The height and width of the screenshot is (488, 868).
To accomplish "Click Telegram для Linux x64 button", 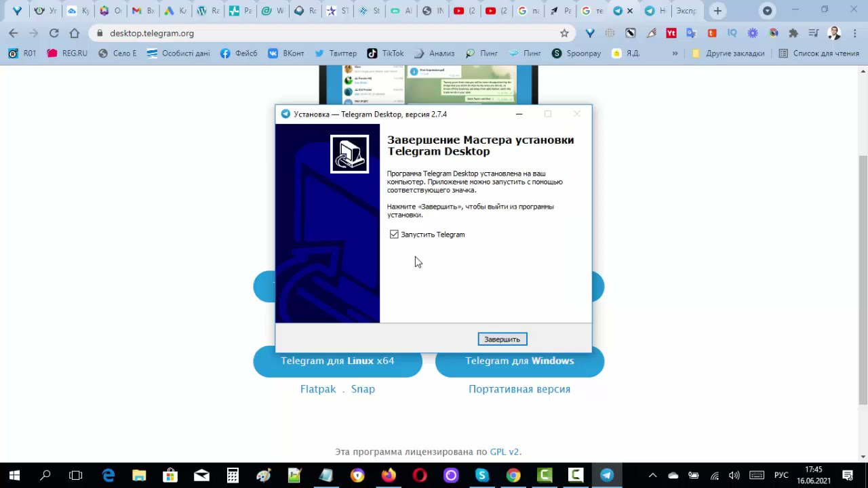I will coord(338,361).
